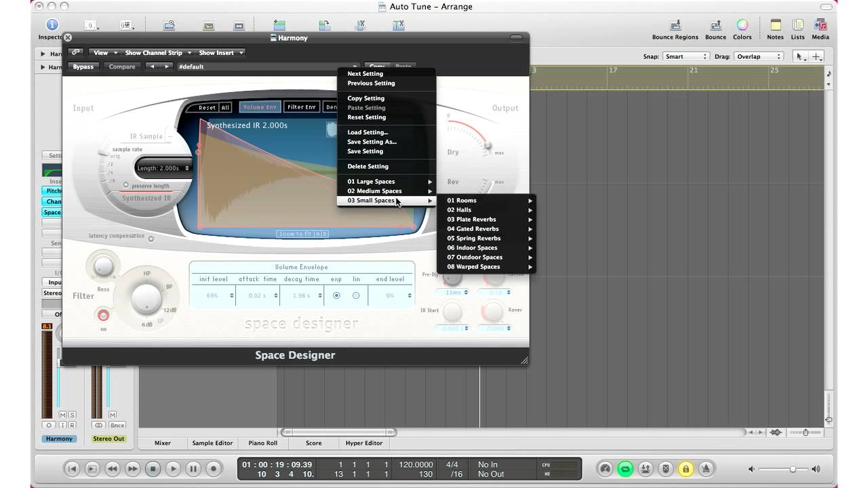This screenshot has height=488, width=868.
Task: Click the Filter Env button
Action: tap(301, 107)
